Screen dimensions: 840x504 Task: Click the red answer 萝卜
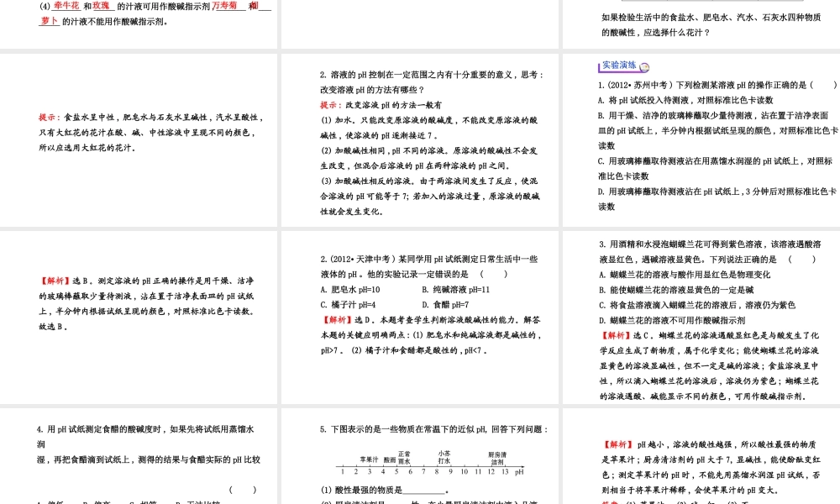pyautogui.click(x=49, y=21)
